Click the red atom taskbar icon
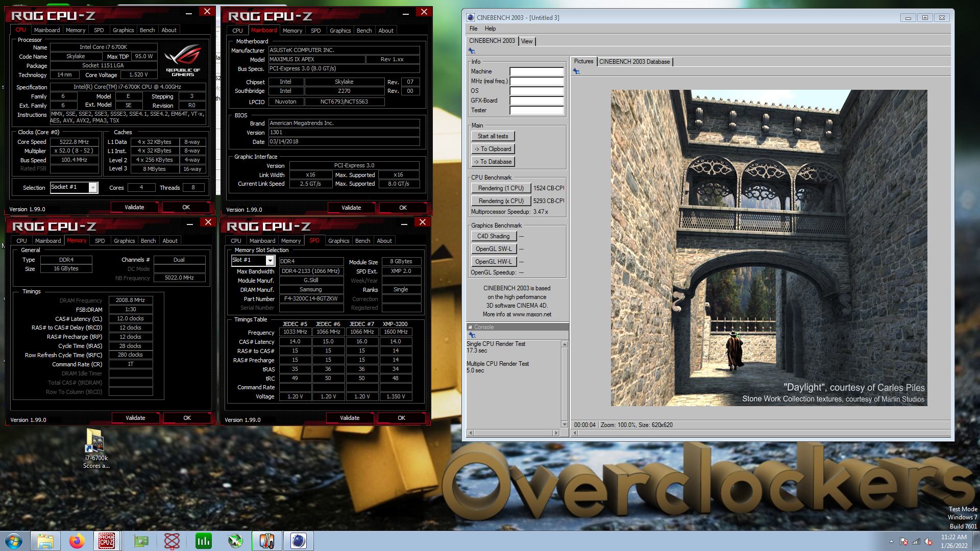This screenshot has height=551, width=980. tap(172, 541)
